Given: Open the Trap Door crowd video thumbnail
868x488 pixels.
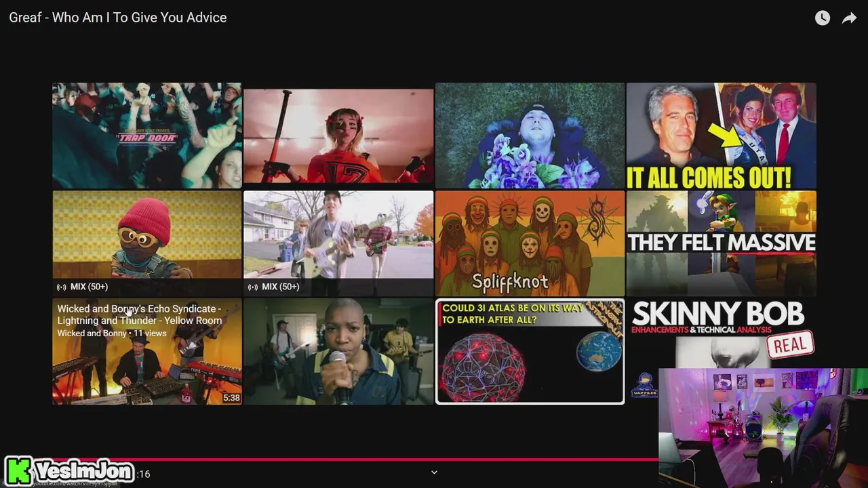Looking at the screenshot, I should pyautogui.click(x=147, y=136).
